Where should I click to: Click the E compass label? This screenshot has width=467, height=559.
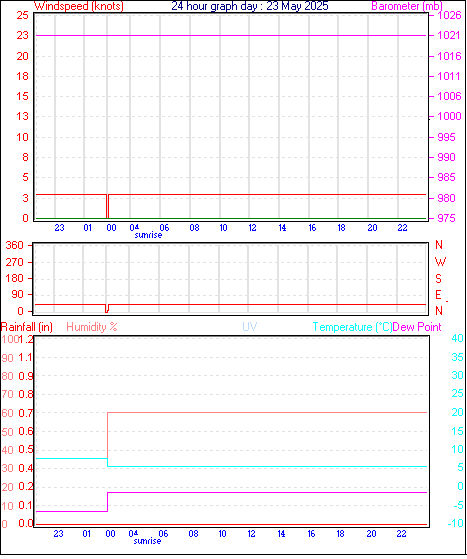438,295
